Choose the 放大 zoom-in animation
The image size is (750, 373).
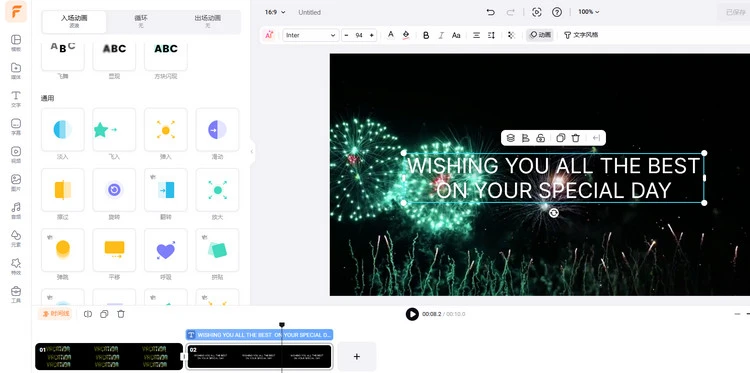coord(217,190)
